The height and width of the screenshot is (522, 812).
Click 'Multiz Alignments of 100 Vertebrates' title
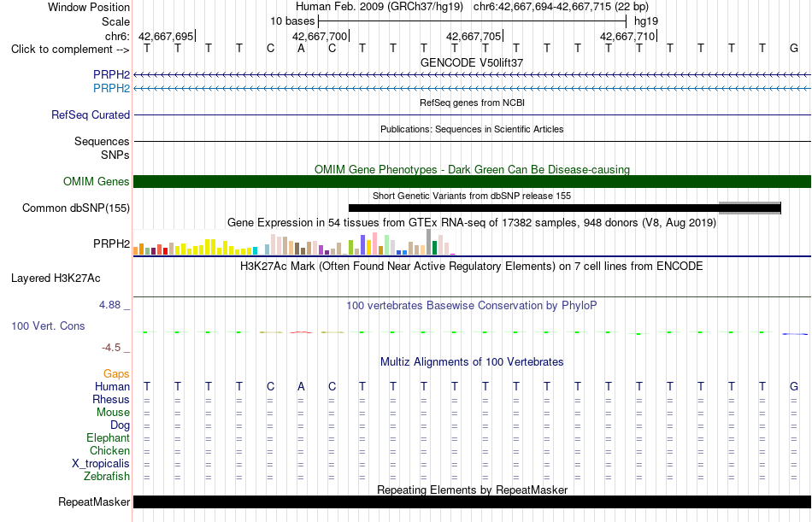point(472,361)
